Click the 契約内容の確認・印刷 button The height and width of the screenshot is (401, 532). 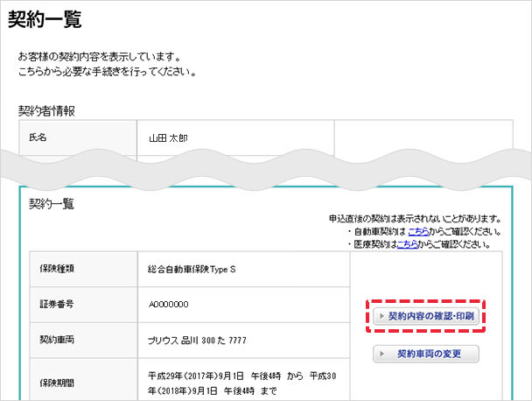click(426, 316)
